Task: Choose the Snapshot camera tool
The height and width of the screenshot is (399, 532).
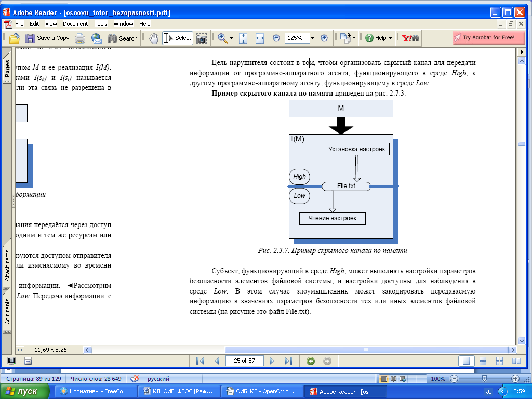Action: tap(202, 38)
